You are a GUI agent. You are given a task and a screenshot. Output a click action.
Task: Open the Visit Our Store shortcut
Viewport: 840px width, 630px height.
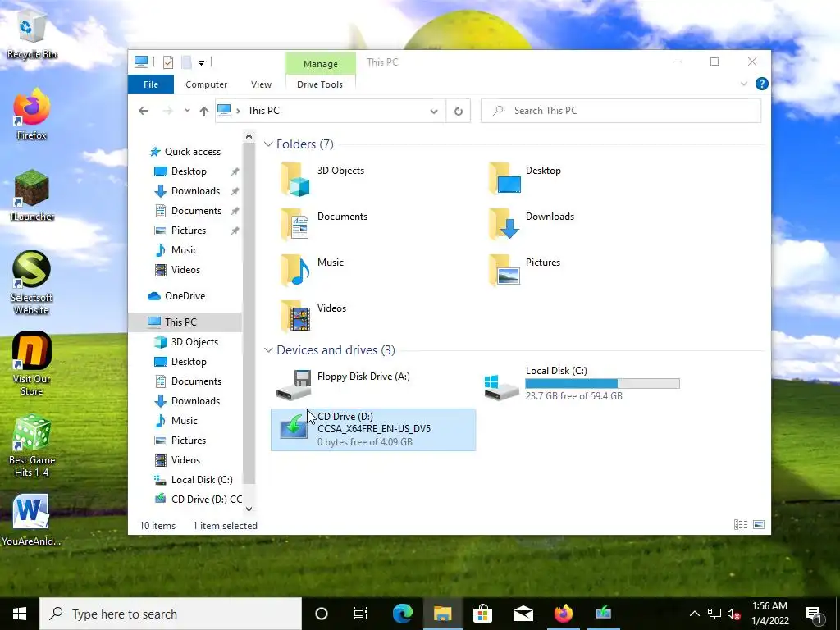point(31,363)
